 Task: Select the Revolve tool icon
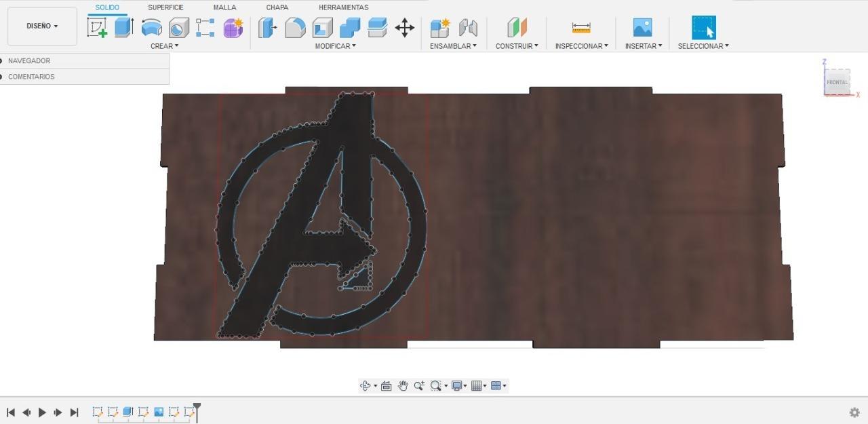pos(151,28)
